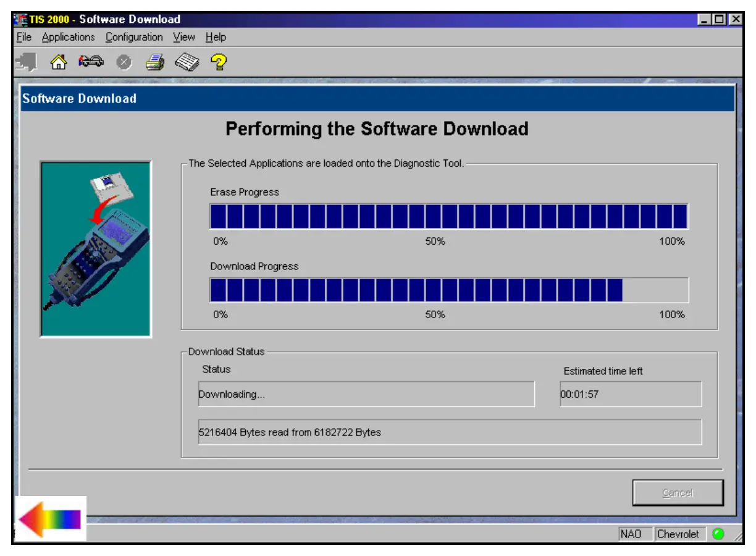Click the rainbow back arrow icon
Image resolution: width=756 pixels, height=556 pixels.
pyautogui.click(x=50, y=519)
